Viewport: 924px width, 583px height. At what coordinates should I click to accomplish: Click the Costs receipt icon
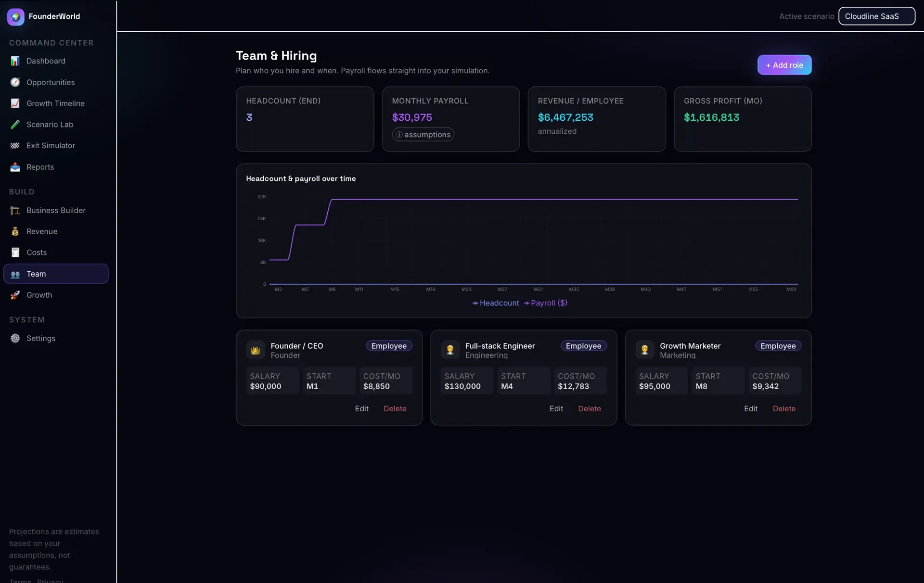pyautogui.click(x=15, y=253)
